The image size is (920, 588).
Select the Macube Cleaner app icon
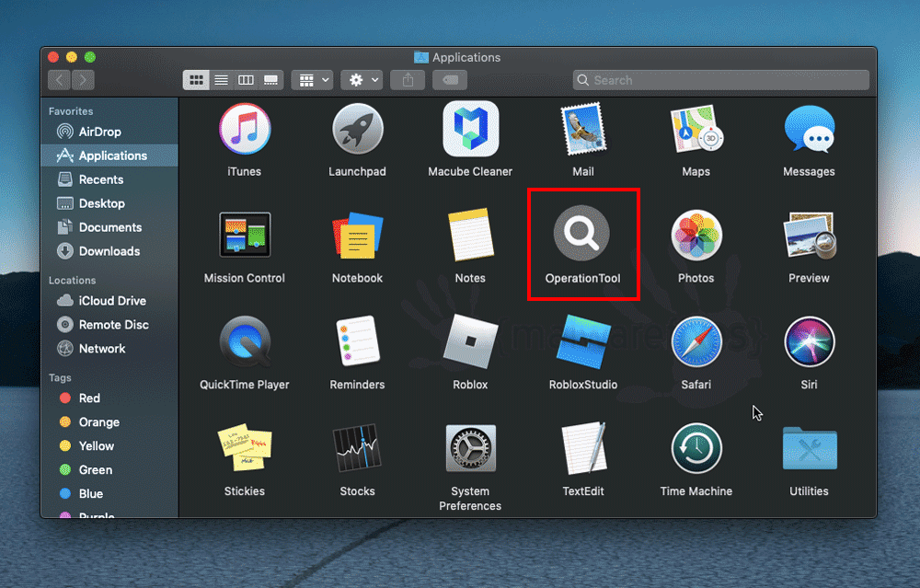pyautogui.click(x=470, y=129)
